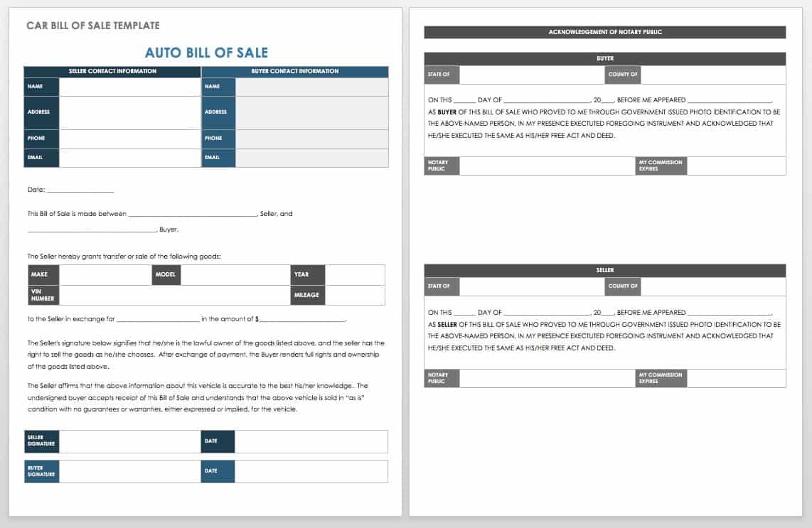Click the Acknowledgement of Notary Public header
Viewport: 812px width, 528px height.
click(x=605, y=32)
